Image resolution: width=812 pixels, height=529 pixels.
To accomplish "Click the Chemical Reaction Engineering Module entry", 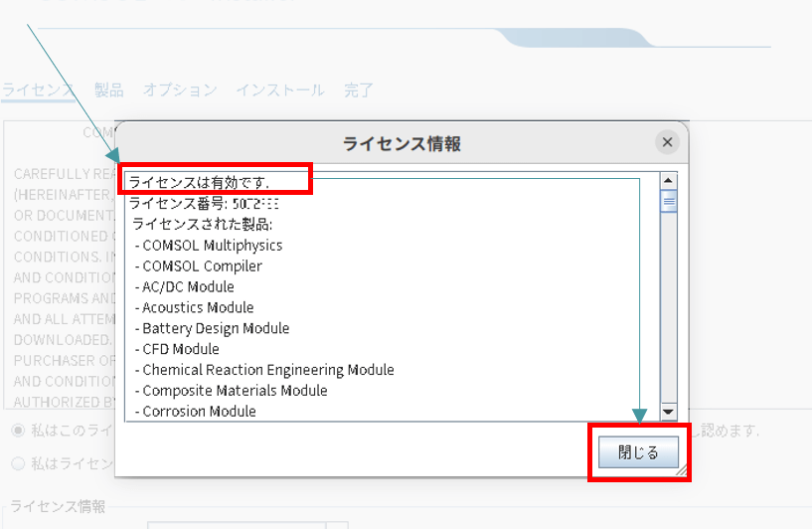I will tap(267, 370).
